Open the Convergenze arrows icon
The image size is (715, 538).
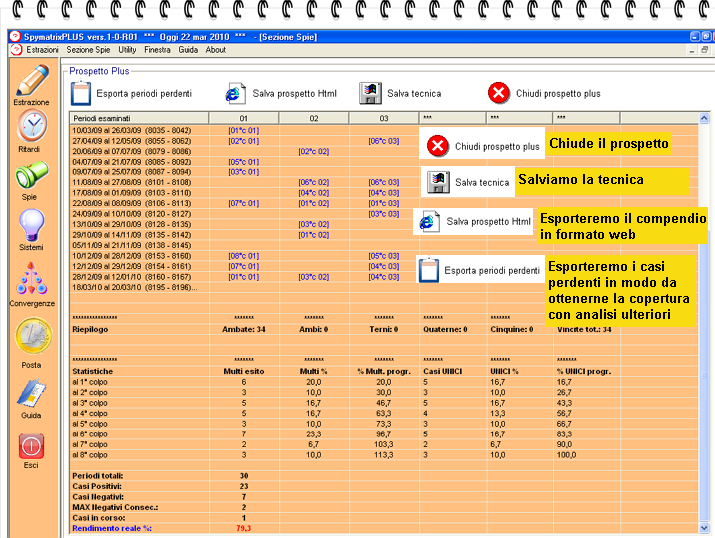[x=31, y=279]
